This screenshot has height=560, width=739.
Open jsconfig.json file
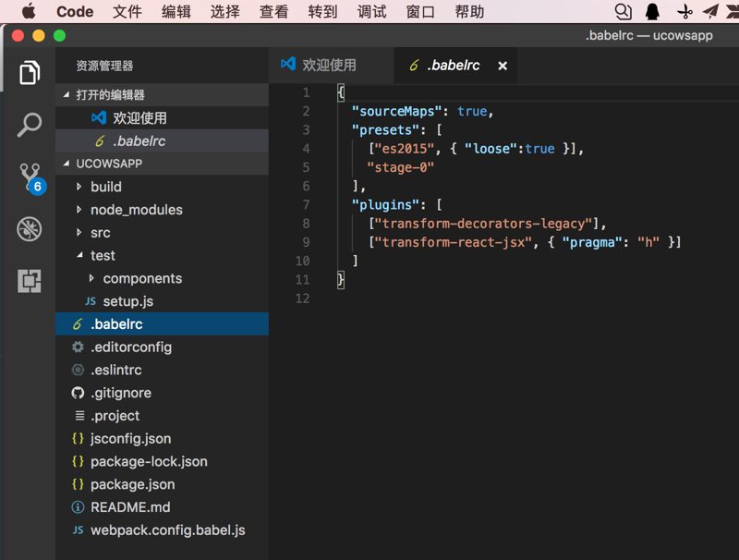click(163, 438)
